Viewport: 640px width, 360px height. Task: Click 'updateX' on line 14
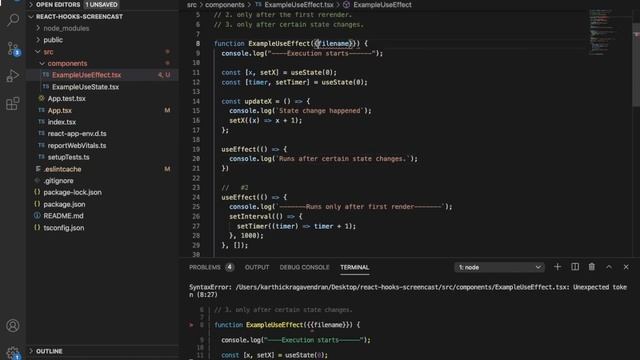tap(258, 101)
